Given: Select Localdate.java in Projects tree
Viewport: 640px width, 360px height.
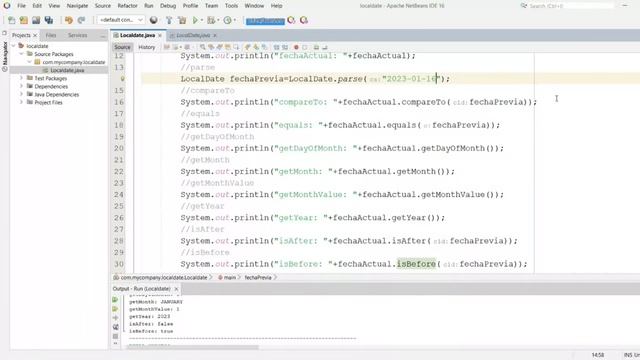Looking at the screenshot, I should (x=67, y=70).
